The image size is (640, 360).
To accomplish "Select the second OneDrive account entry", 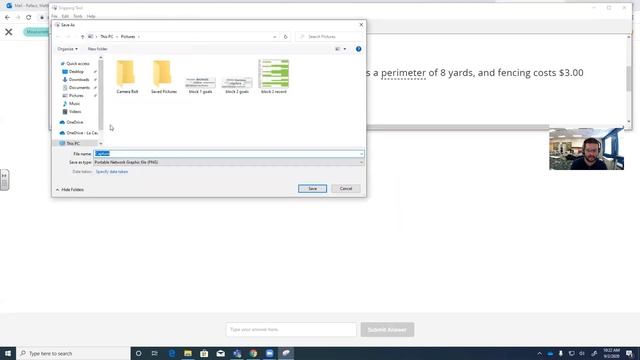I will pyautogui.click(x=79, y=133).
